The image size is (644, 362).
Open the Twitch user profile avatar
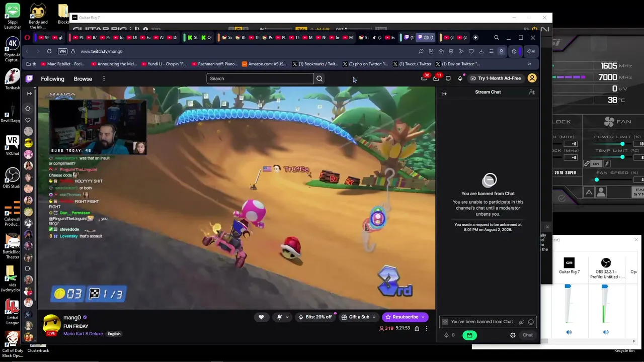[532, 78]
